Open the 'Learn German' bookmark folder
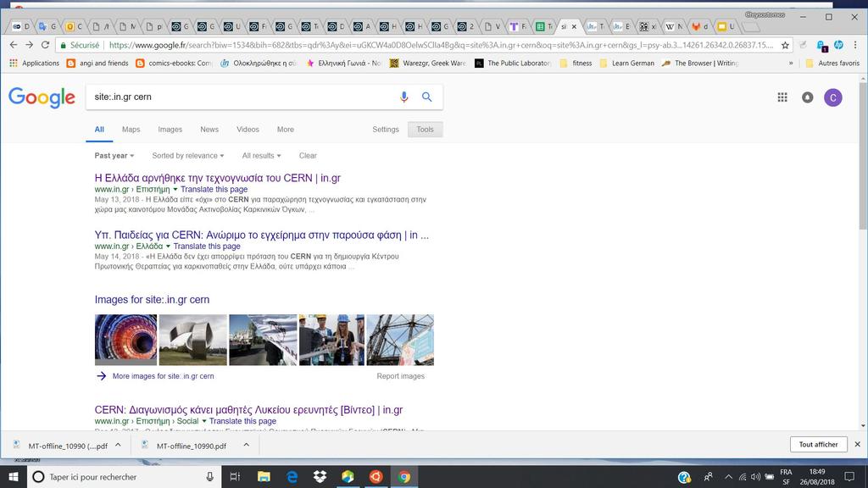 coord(627,63)
